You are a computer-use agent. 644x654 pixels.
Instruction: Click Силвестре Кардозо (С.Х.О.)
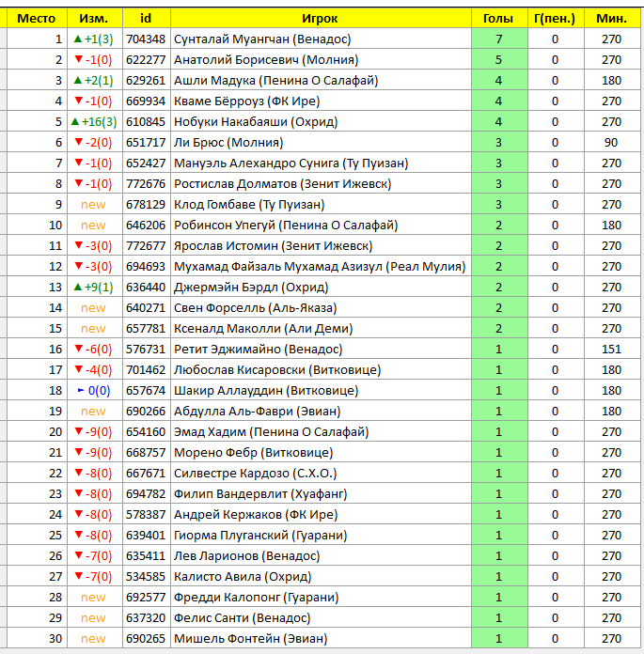[x=321, y=474]
